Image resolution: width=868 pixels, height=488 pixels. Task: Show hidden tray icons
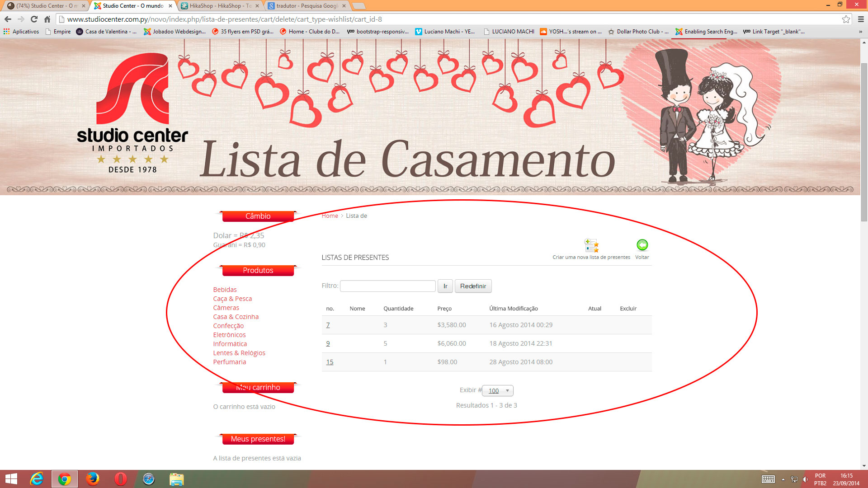tap(783, 479)
